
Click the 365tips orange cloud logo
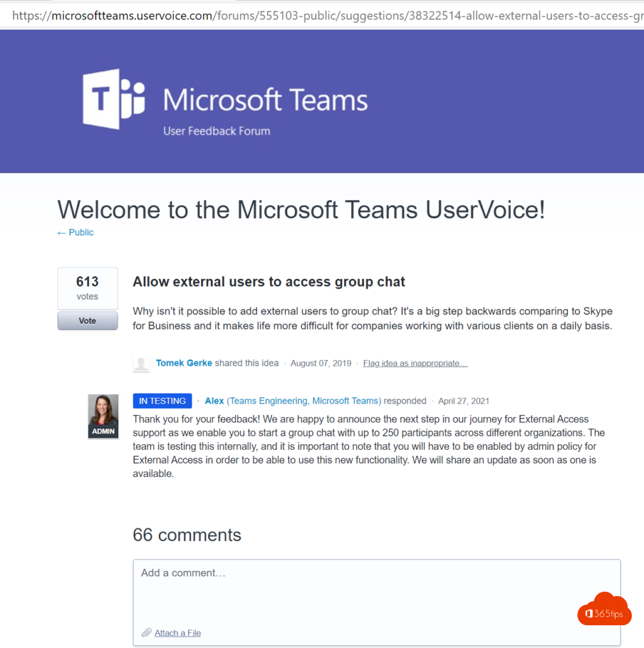click(x=604, y=610)
